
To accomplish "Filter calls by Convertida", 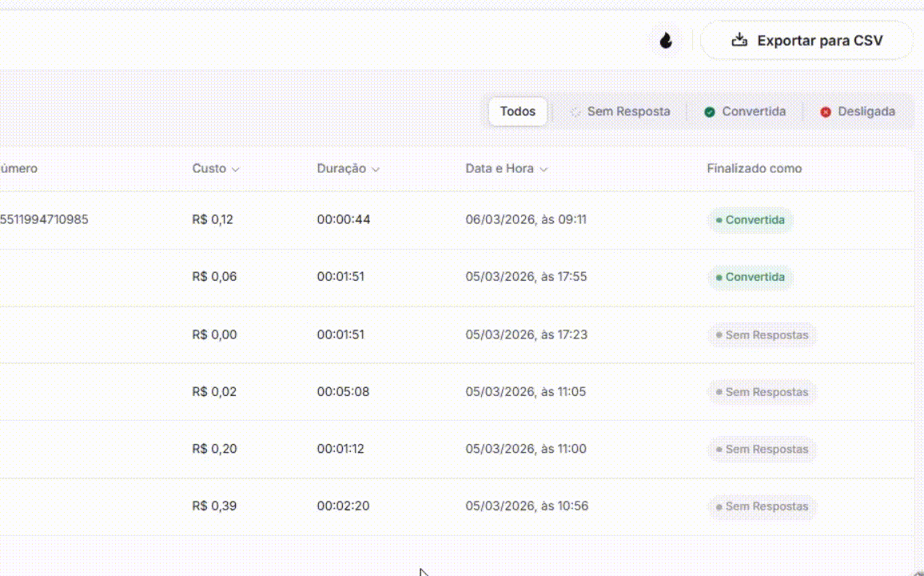I will click(745, 111).
